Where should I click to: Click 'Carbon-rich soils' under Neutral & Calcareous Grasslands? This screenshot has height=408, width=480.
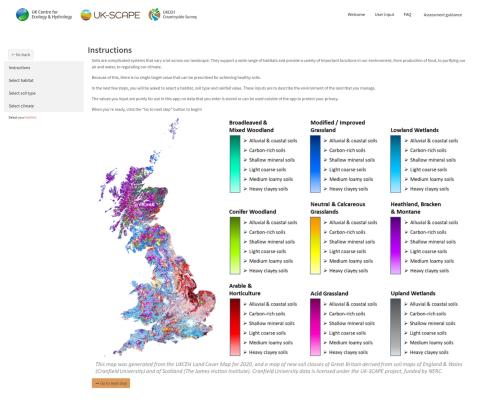[347, 232]
